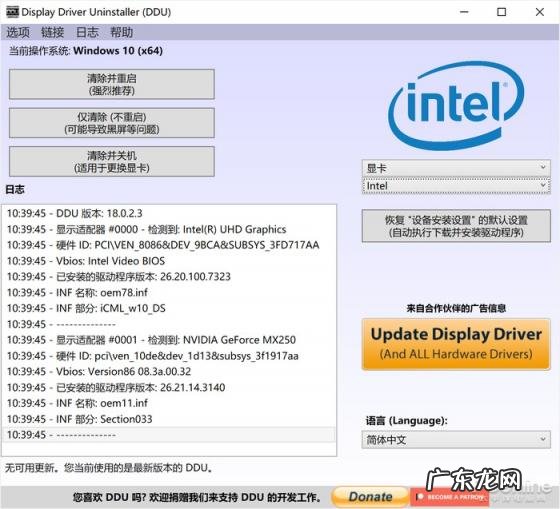560x509 pixels.
Task: Select log line driver version 26.20.100.7323
Action: tap(169, 276)
